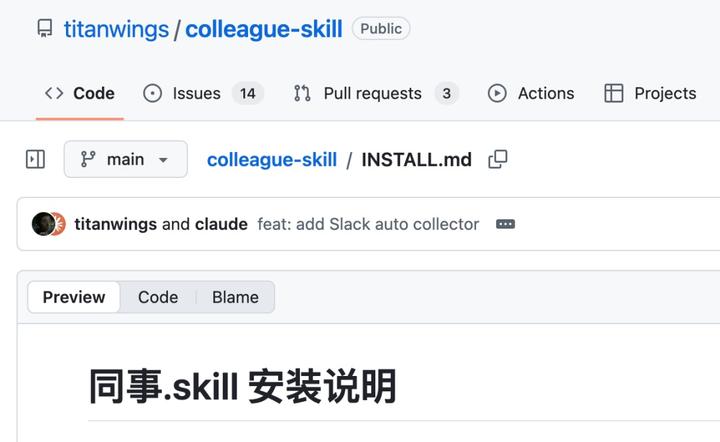
Task: Copy file path with the copy icon
Action: 498,159
